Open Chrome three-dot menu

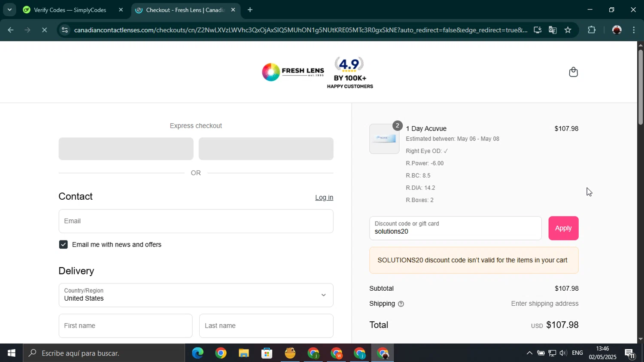coord(634,30)
